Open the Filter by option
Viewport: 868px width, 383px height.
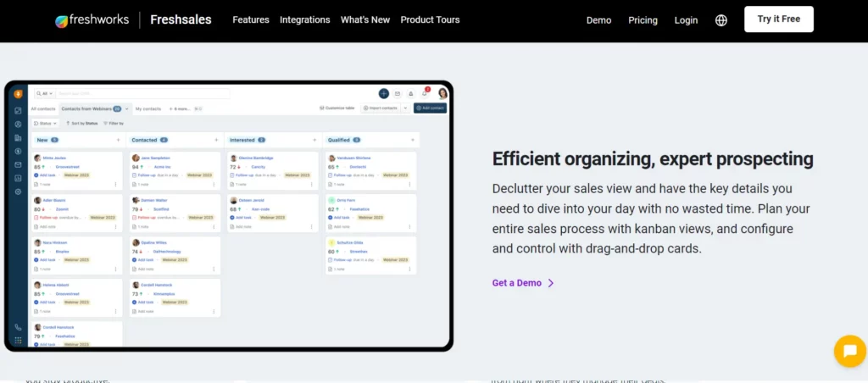(114, 124)
